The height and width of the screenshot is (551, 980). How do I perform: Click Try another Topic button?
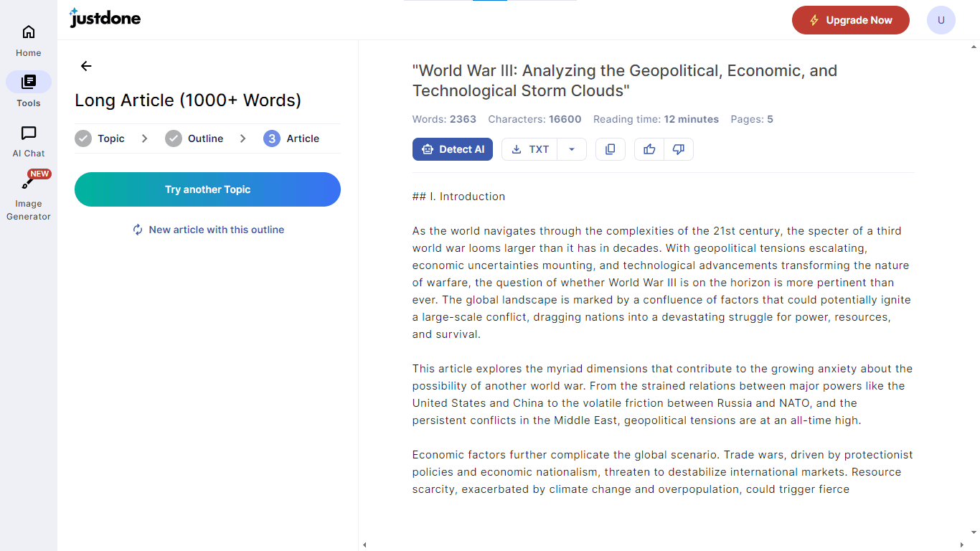coord(207,189)
